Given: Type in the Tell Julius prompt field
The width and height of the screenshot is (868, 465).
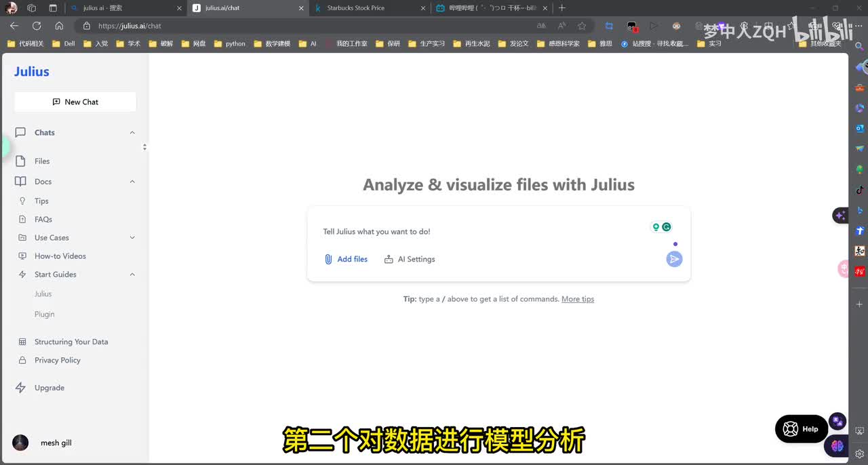Looking at the screenshot, I should tap(475, 232).
